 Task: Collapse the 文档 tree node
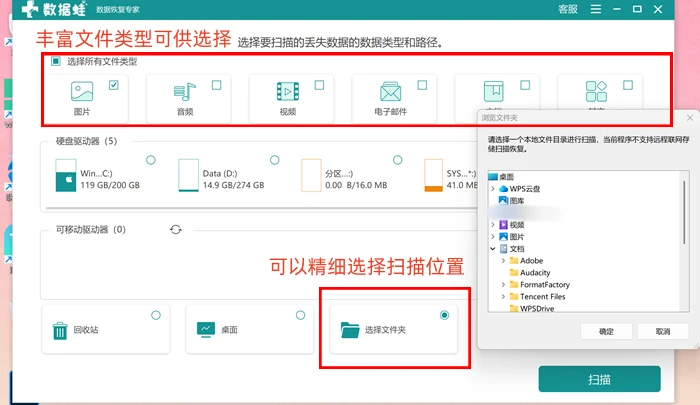(x=493, y=249)
